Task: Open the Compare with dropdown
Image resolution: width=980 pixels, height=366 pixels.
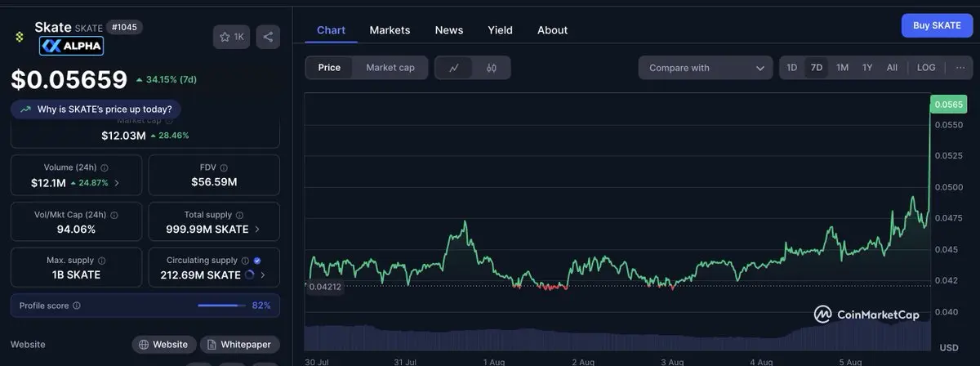Action: click(706, 68)
